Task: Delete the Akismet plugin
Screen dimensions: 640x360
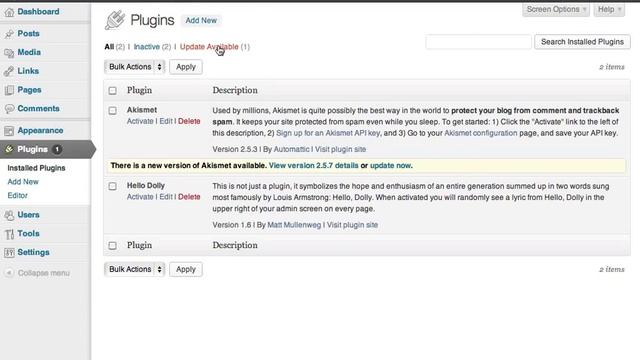Action: 189,122
